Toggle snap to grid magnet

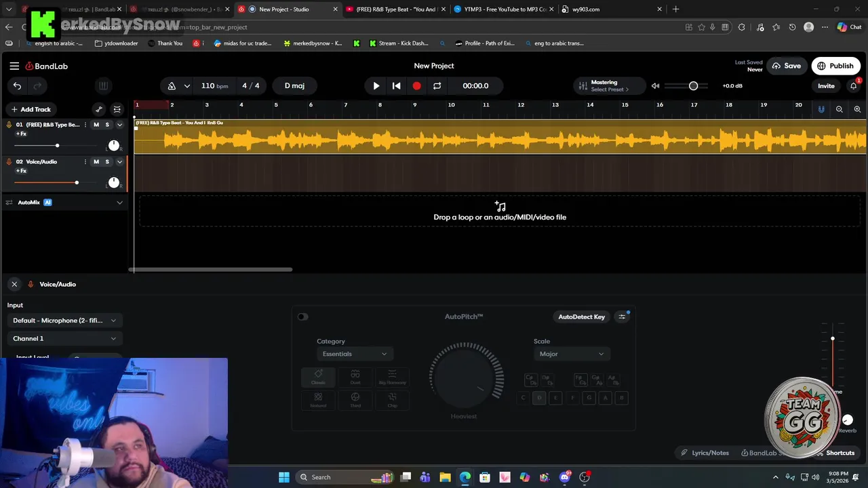click(x=821, y=109)
